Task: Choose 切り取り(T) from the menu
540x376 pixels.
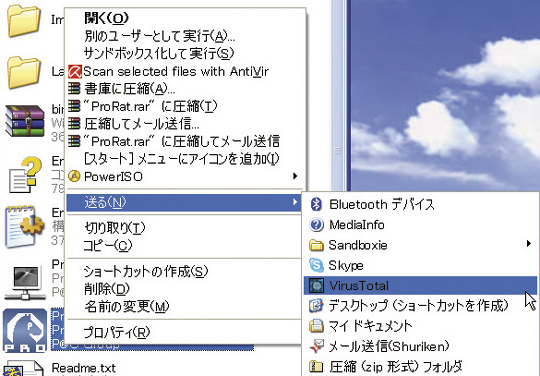Action: [x=185, y=228]
